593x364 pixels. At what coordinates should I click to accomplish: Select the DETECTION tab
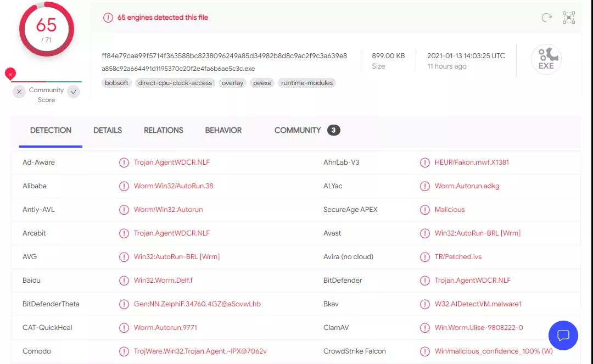click(51, 130)
